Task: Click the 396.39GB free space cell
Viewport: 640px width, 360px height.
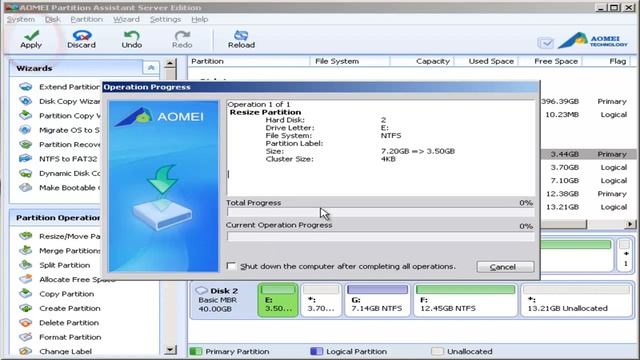Action: pyautogui.click(x=560, y=101)
